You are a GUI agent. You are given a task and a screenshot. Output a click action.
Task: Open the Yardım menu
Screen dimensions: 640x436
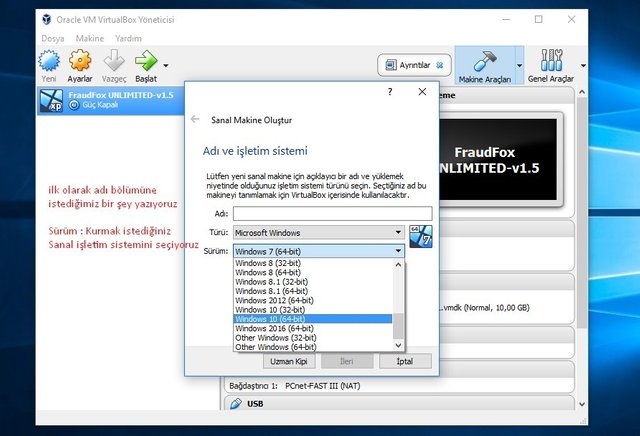point(128,38)
